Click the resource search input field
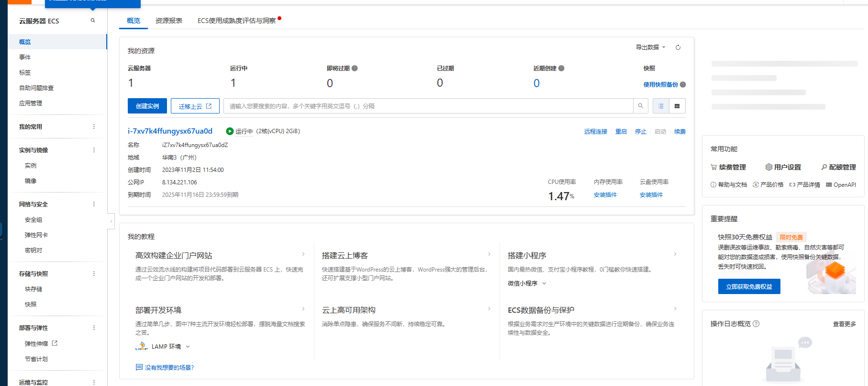The height and width of the screenshot is (386, 868). (428, 106)
